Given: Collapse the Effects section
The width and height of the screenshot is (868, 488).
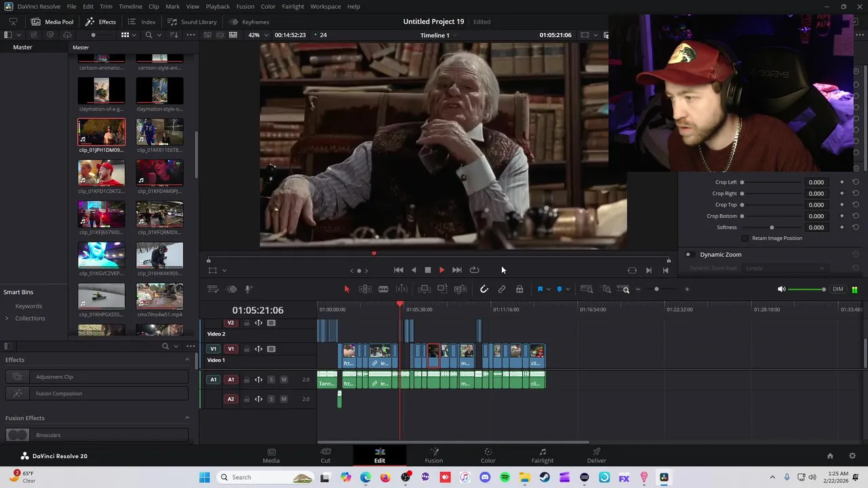Looking at the screenshot, I should coord(187,360).
